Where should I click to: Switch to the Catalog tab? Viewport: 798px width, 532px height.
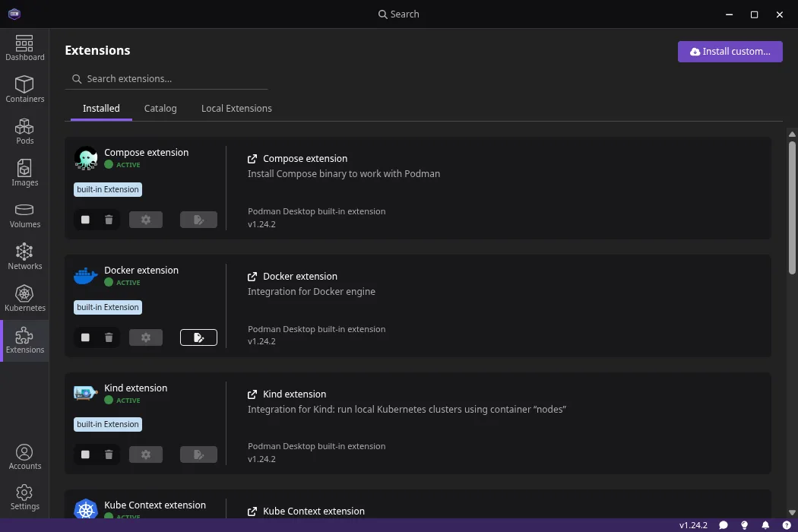[x=160, y=109]
